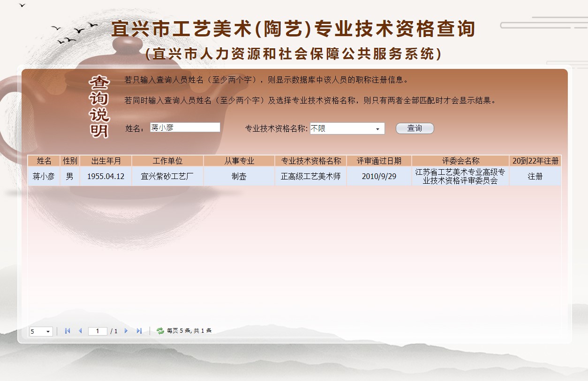This screenshot has height=381, width=588.
Task: Click the chevron arrow at top-left corner
Action: click(22, 6)
